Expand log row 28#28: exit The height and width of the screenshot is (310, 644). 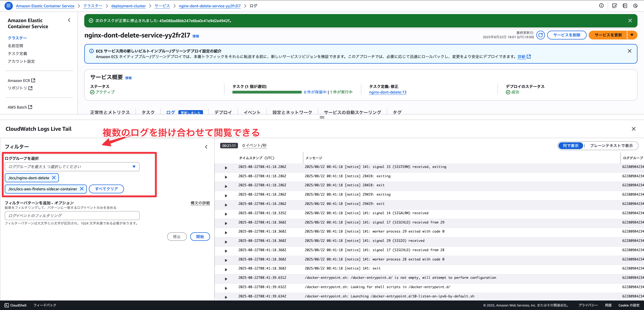coord(226,186)
